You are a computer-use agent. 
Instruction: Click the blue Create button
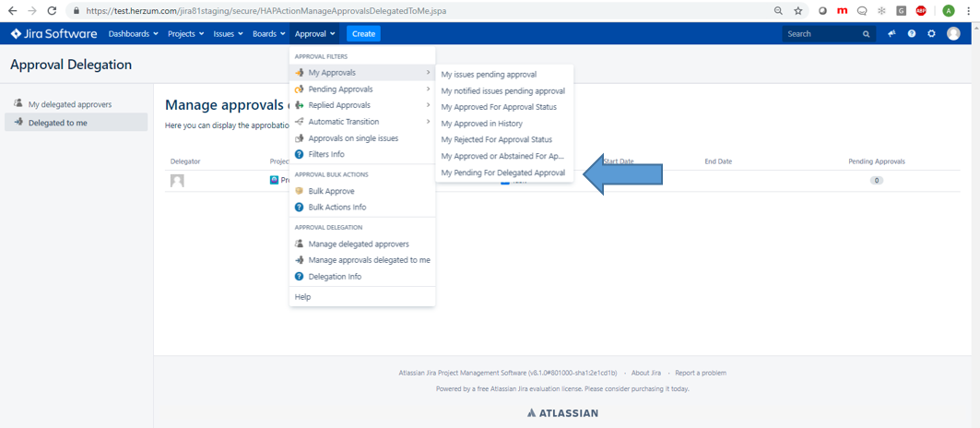click(x=363, y=34)
